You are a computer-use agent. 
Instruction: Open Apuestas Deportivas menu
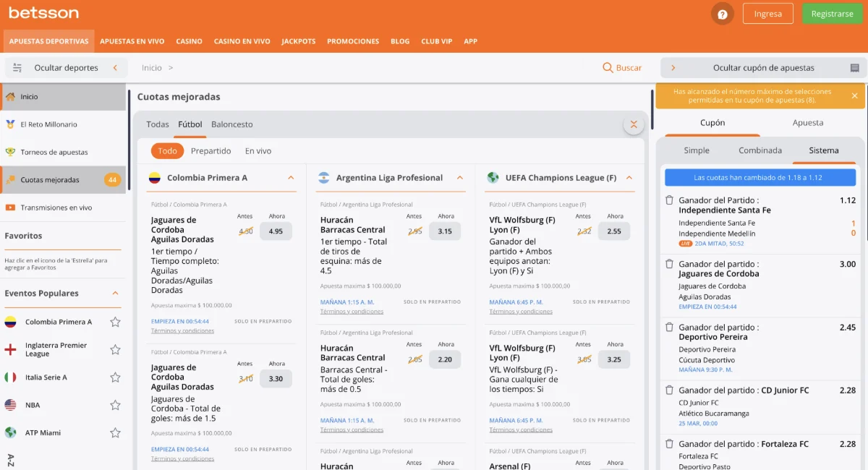tap(48, 41)
